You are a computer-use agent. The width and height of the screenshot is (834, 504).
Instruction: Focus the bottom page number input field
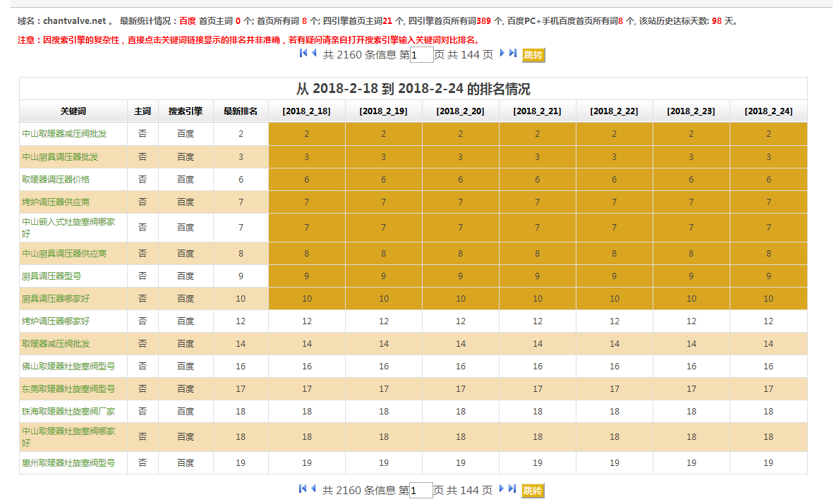421,491
